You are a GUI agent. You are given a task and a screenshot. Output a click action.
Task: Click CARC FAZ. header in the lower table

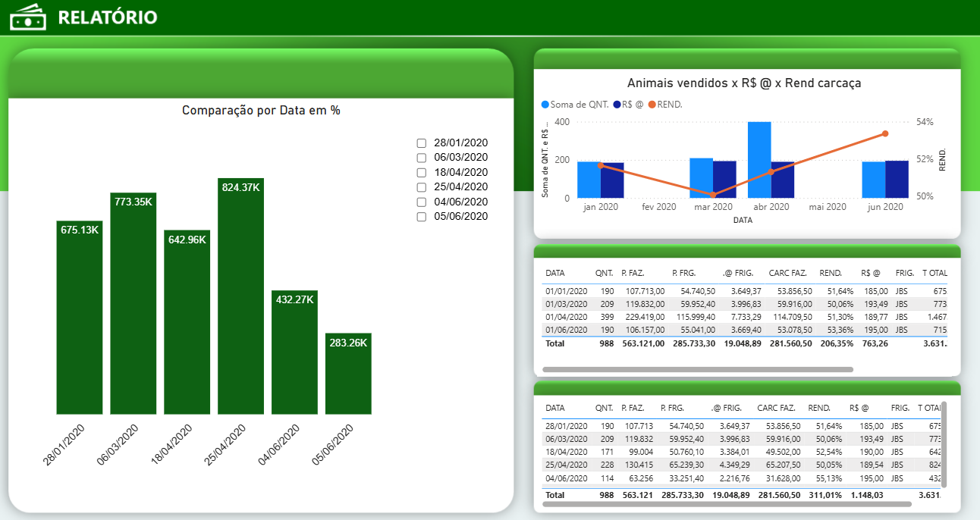[x=776, y=408]
